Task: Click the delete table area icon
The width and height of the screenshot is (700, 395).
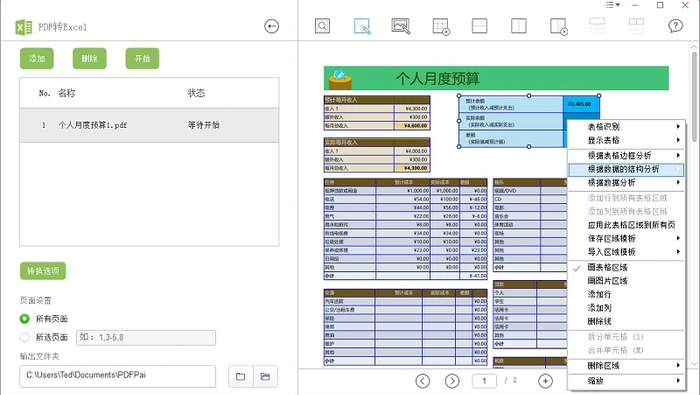Action: coord(441,26)
